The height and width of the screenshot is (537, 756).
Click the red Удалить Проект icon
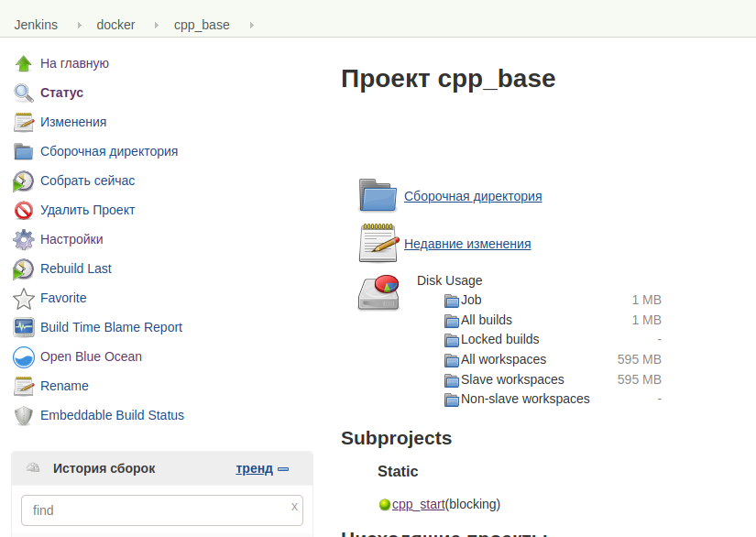[x=24, y=210]
